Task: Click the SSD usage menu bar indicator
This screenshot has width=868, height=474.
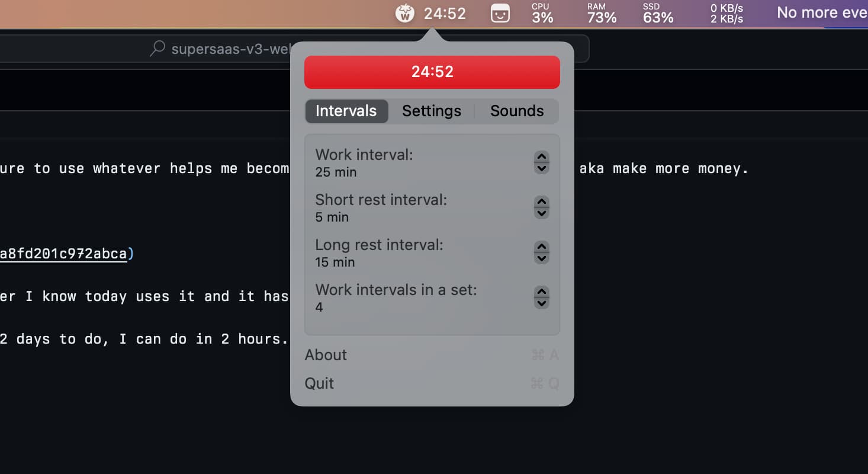Action: click(x=658, y=13)
